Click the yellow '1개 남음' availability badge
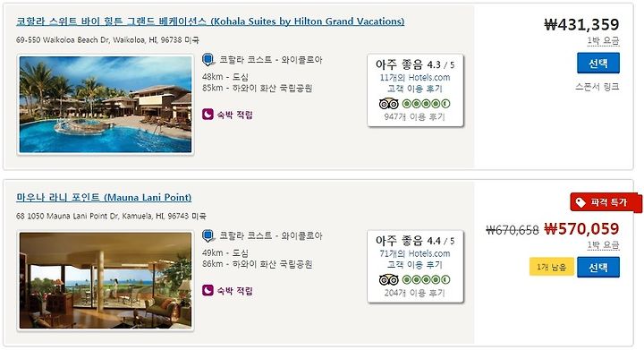The width and height of the screenshot is (644, 350). point(552,267)
